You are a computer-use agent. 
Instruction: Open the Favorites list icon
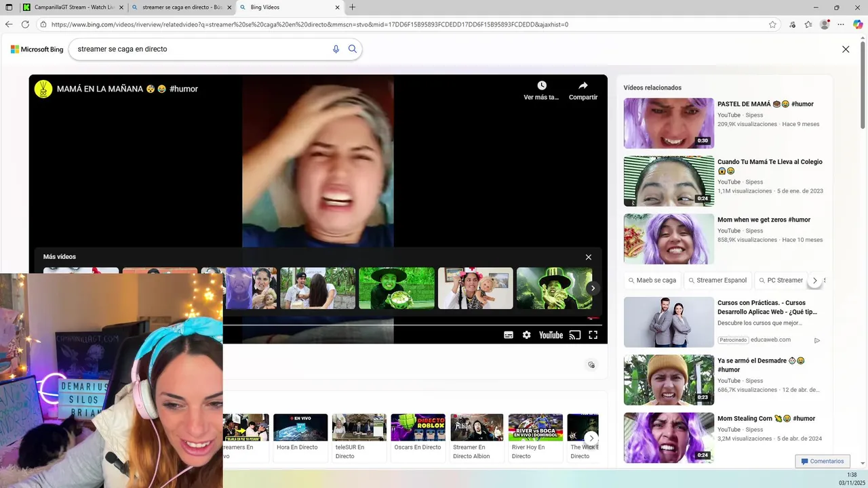click(808, 24)
